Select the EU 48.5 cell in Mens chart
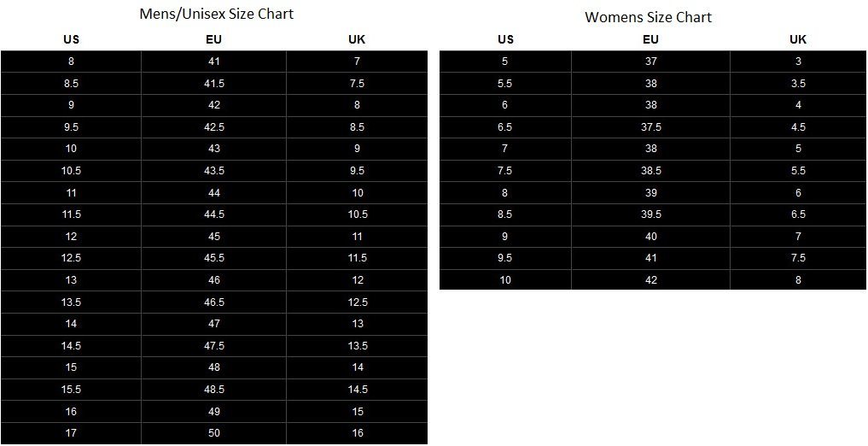The width and height of the screenshot is (868, 446). [x=214, y=390]
